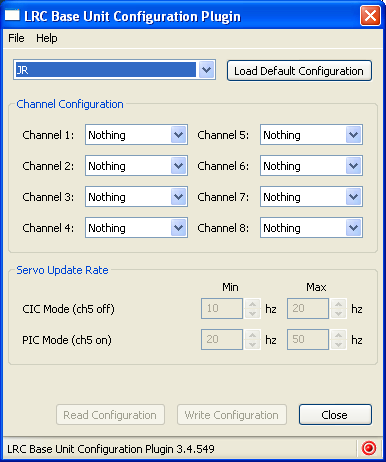The image size is (386, 462).
Task: Click the CIC Mode Max value field
Action: click(308, 309)
